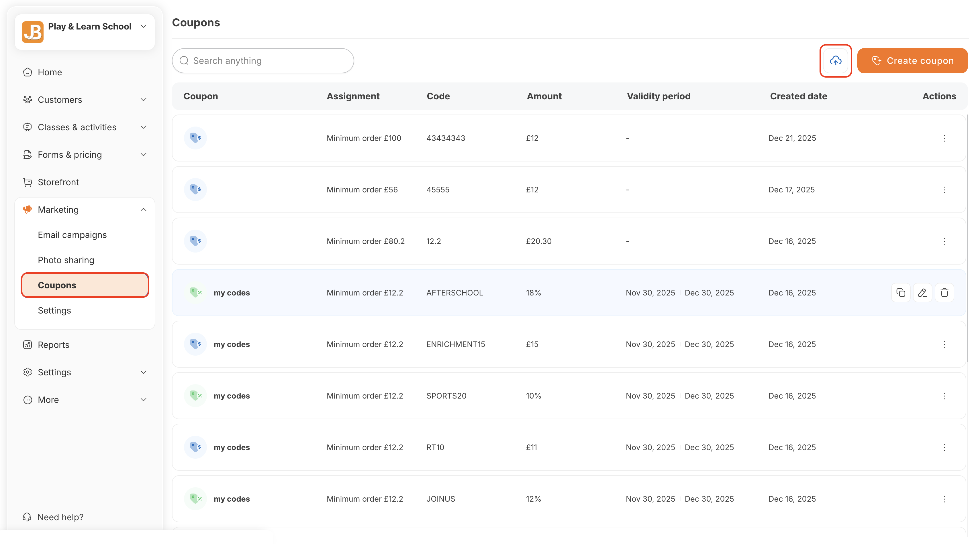Click the tag icon of SPORTS20 coupon
This screenshot has height=544, width=980.
click(x=195, y=396)
